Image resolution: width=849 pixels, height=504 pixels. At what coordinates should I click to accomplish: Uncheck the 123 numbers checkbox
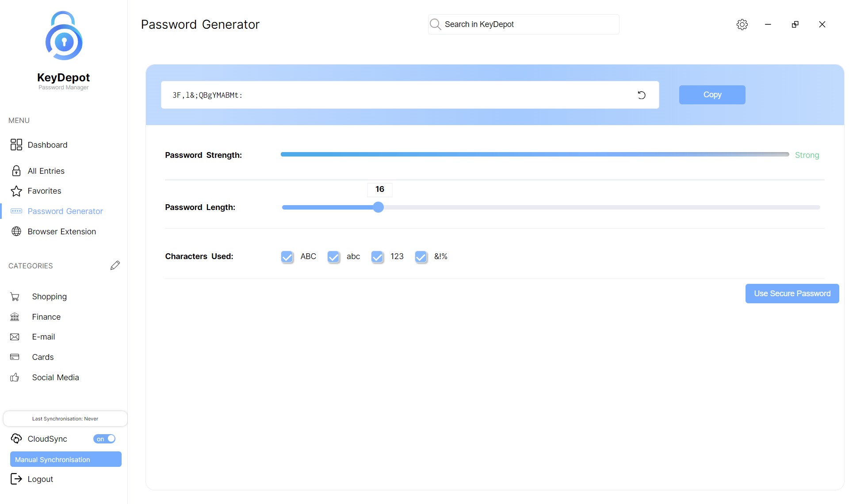377,257
